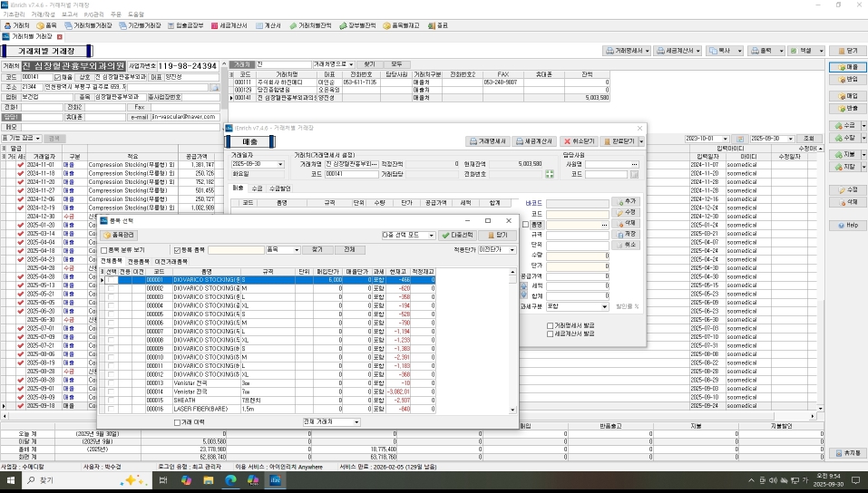Open the 보고서 menu

(68, 14)
